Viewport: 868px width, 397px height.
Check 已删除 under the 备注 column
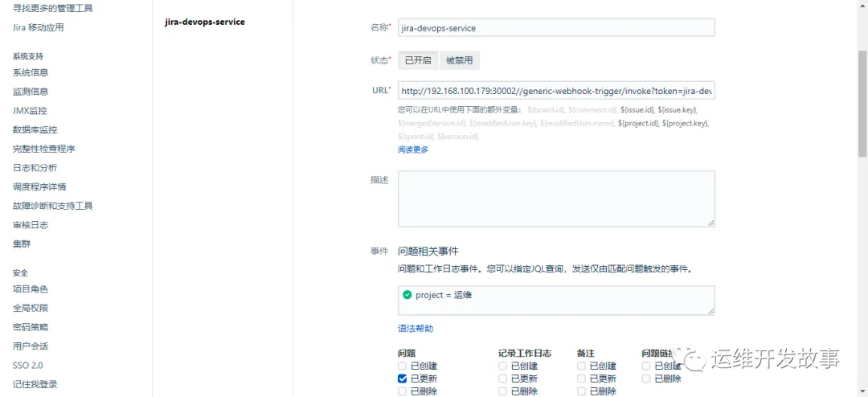click(581, 391)
